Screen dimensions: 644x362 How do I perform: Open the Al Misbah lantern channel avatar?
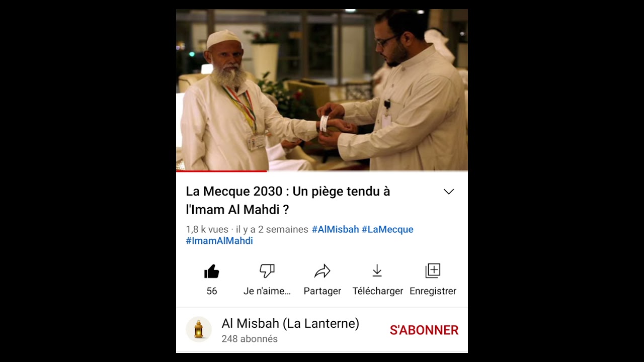click(199, 329)
